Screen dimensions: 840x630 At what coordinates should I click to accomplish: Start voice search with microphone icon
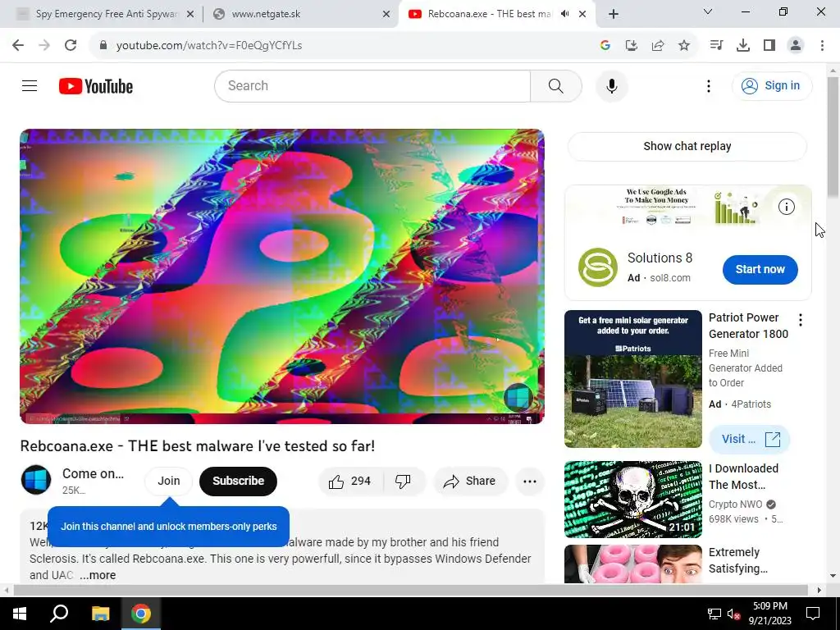611,85
